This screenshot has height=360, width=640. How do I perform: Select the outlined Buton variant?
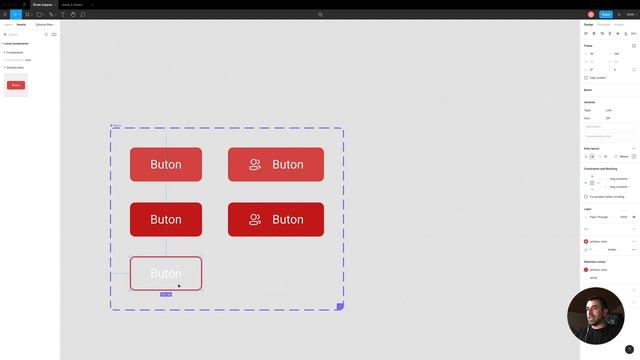[166, 273]
